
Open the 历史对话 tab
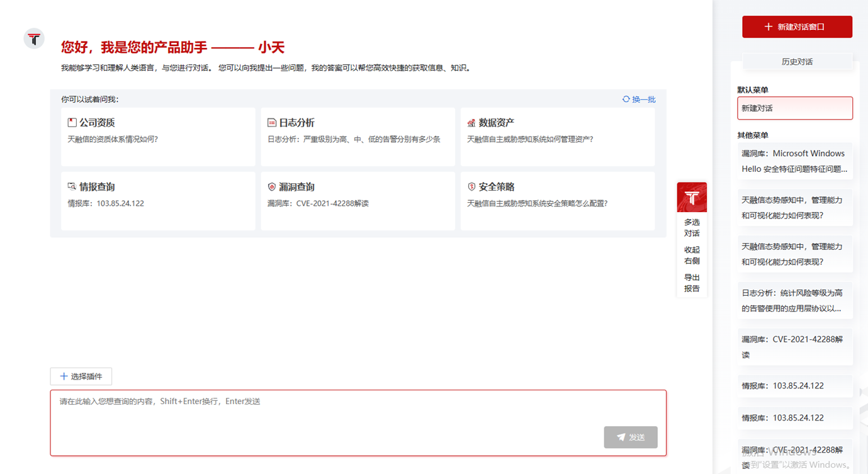[x=797, y=62]
